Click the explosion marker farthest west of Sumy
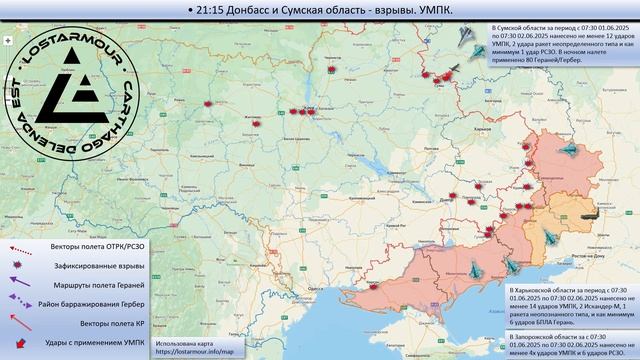640x360 pixels. point(426,75)
